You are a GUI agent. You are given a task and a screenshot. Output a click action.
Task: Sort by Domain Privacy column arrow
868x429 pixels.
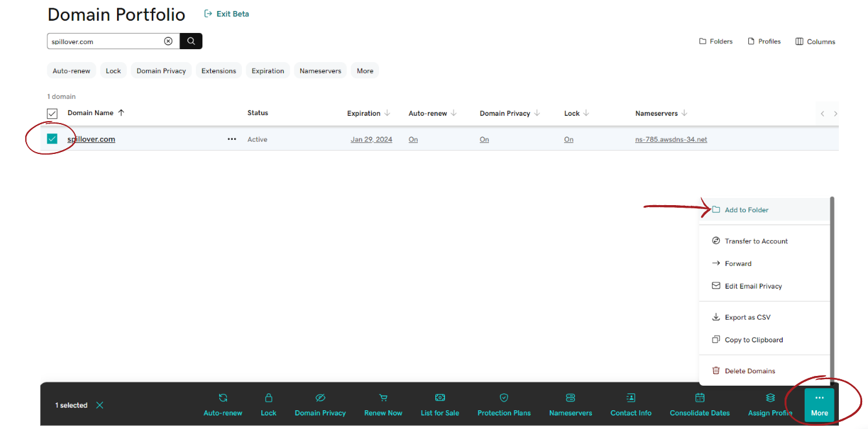(537, 113)
